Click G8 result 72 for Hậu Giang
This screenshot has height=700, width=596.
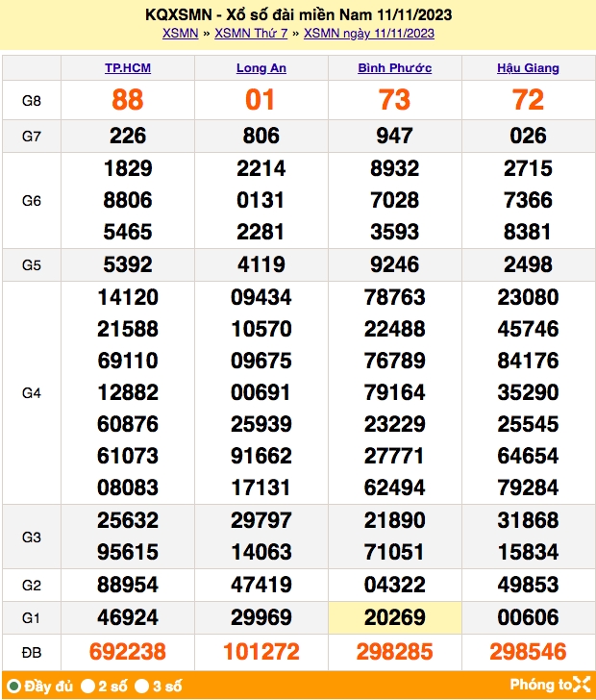coord(528,100)
